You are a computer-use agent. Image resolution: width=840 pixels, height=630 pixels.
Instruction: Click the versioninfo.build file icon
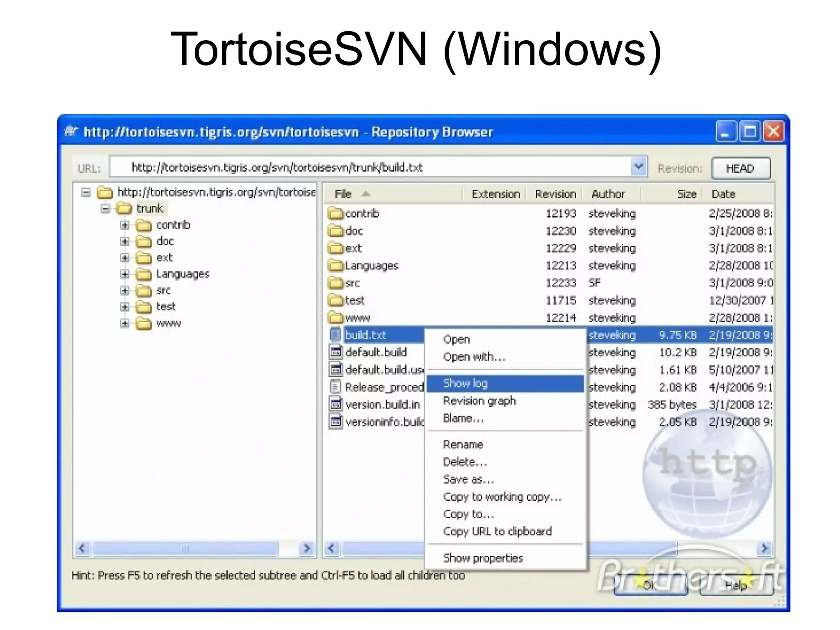pyautogui.click(x=336, y=422)
